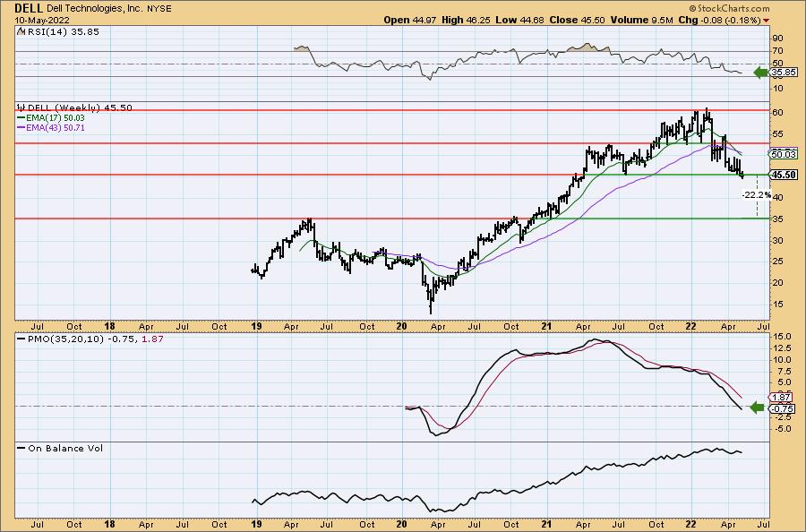Click the Close 45.50 header value
The image size is (806, 532).
[578, 20]
